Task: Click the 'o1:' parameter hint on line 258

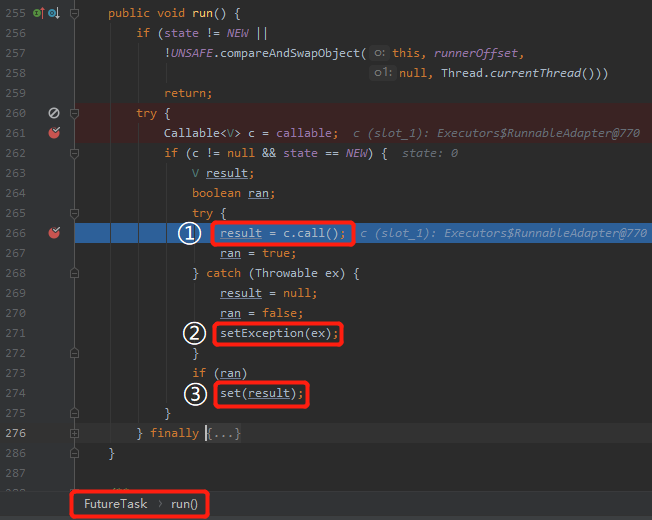Action: point(383,73)
